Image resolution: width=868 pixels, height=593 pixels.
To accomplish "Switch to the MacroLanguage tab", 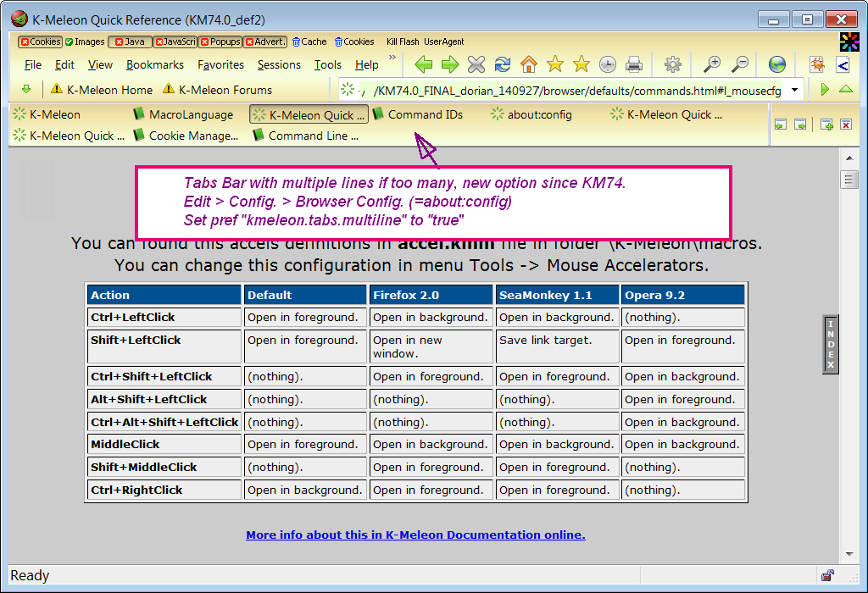I will [190, 114].
